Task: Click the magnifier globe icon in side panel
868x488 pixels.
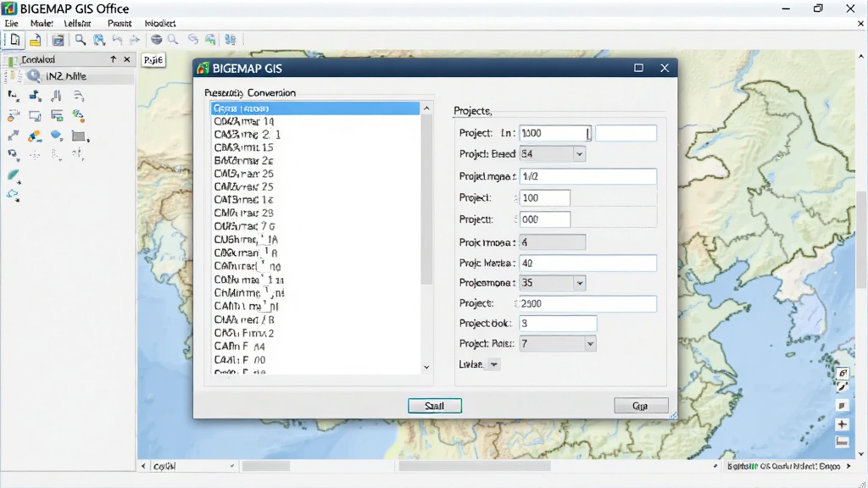Action: tap(34, 75)
